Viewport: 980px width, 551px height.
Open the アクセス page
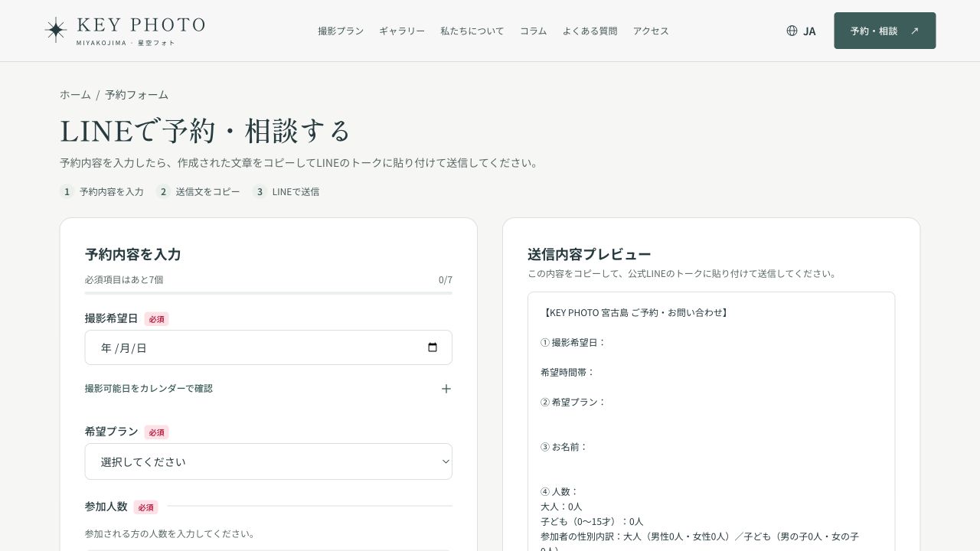(x=651, y=31)
